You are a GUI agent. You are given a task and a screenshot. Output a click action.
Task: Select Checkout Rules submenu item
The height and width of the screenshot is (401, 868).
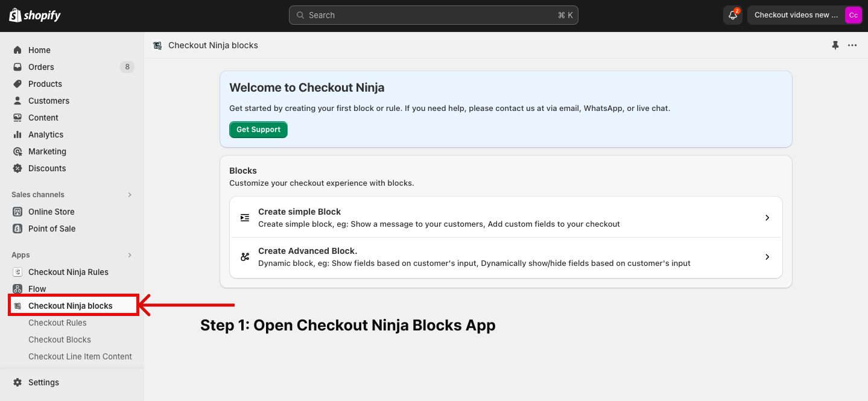click(57, 323)
